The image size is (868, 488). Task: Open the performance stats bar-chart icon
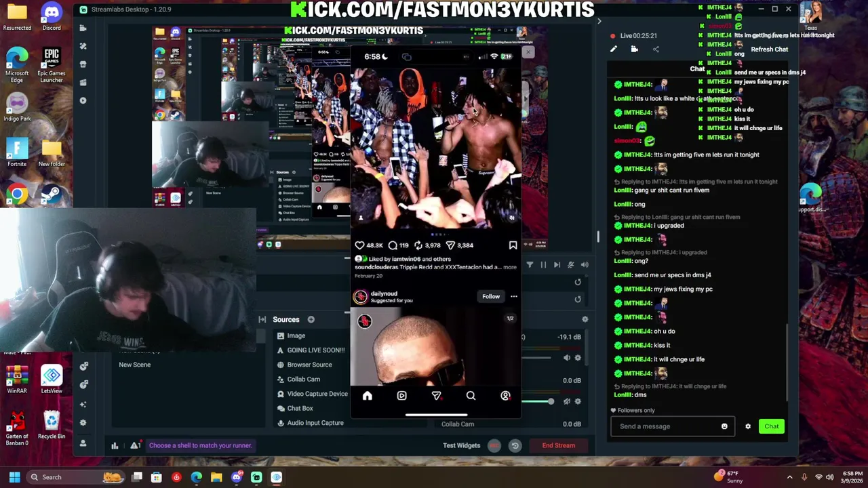tap(115, 445)
